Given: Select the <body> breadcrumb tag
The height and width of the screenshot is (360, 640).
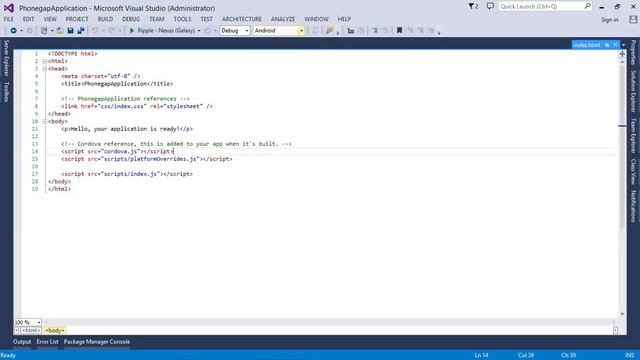Looking at the screenshot, I should [55, 330].
